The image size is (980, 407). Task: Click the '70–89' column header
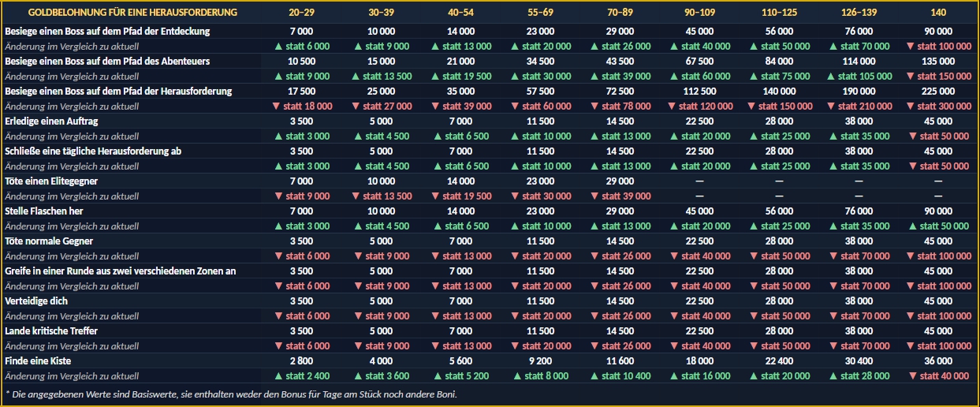620,13
